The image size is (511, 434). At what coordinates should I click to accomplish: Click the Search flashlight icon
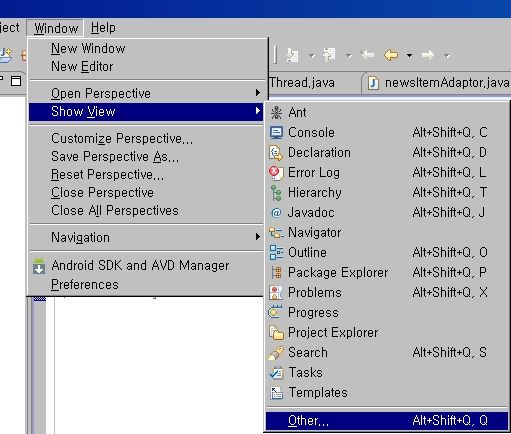pos(276,353)
